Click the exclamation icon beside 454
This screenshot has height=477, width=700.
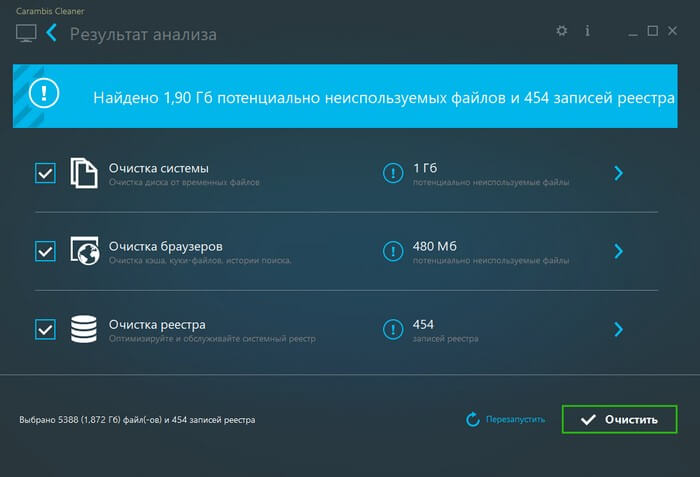pyautogui.click(x=393, y=329)
